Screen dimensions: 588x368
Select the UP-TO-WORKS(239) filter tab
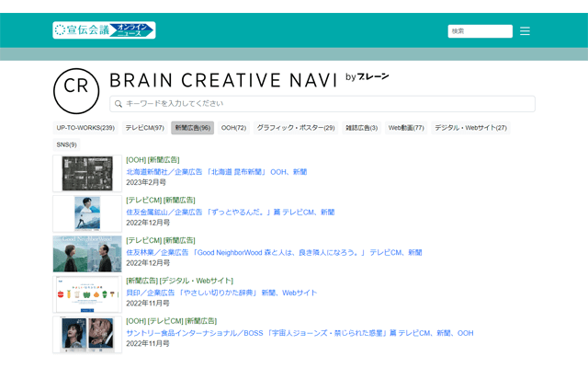(x=85, y=128)
